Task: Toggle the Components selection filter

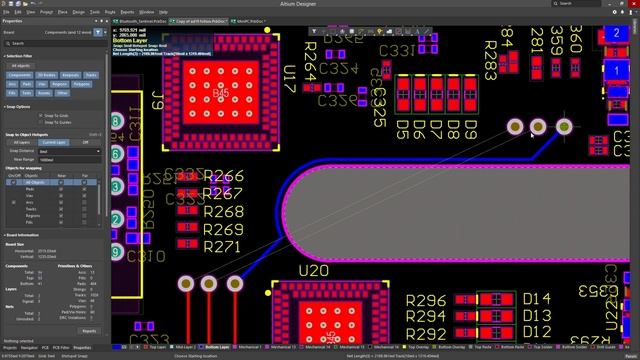Action: (x=19, y=75)
